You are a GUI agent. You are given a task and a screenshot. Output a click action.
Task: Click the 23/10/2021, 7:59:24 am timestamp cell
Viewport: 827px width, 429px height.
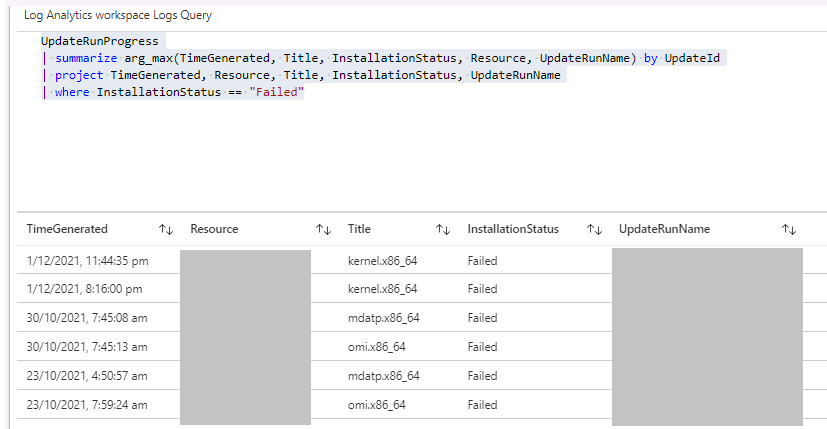click(87, 405)
